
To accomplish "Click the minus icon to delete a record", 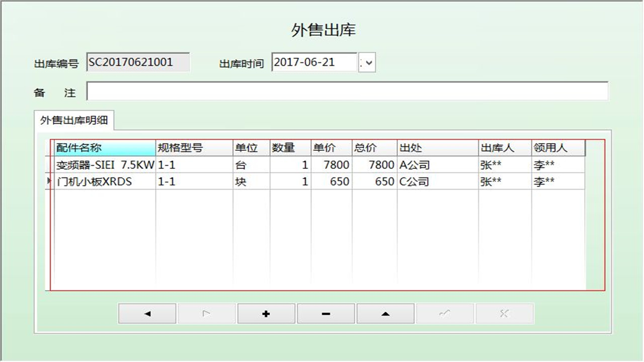I will tap(326, 313).
